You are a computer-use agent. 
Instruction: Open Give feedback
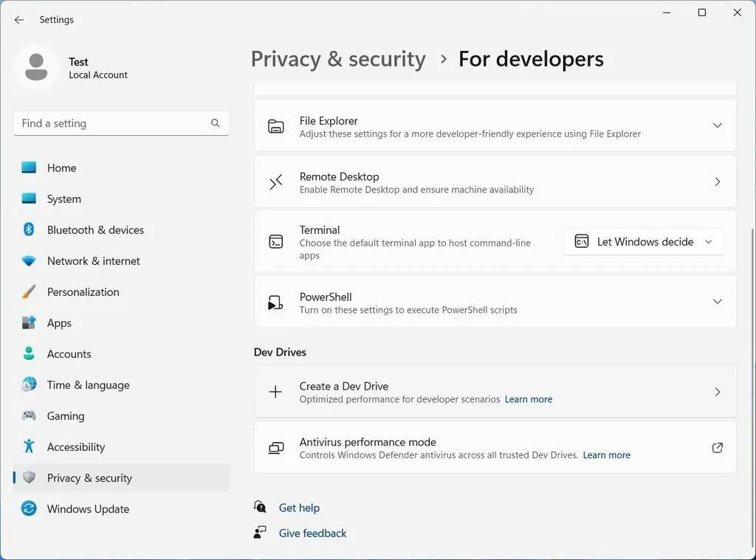(312, 533)
